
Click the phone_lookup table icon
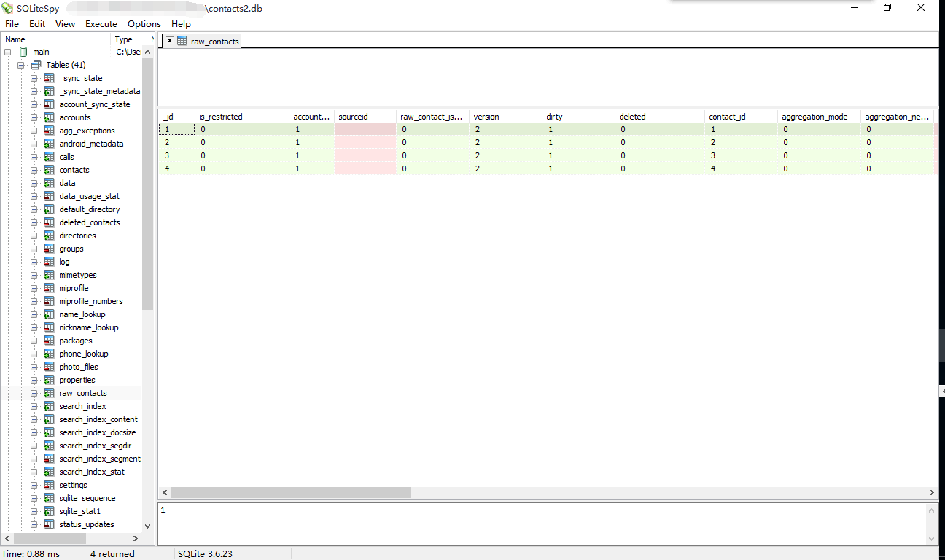click(x=49, y=354)
